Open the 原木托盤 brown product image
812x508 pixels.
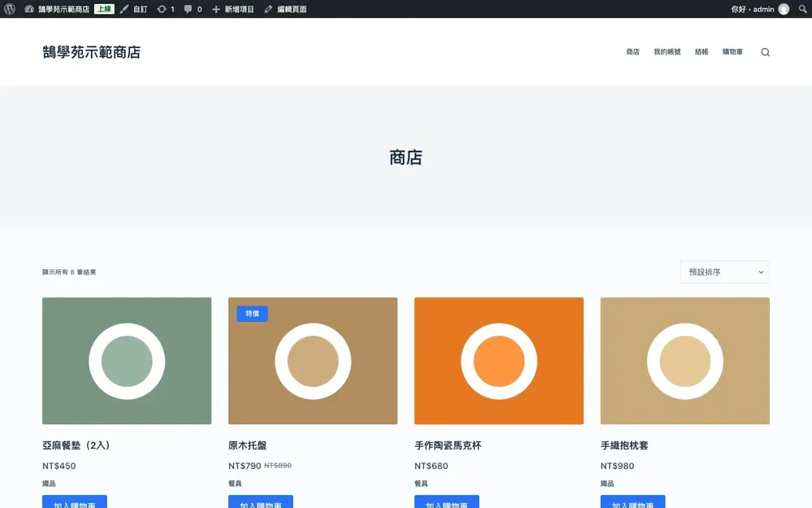coord(313,361)
